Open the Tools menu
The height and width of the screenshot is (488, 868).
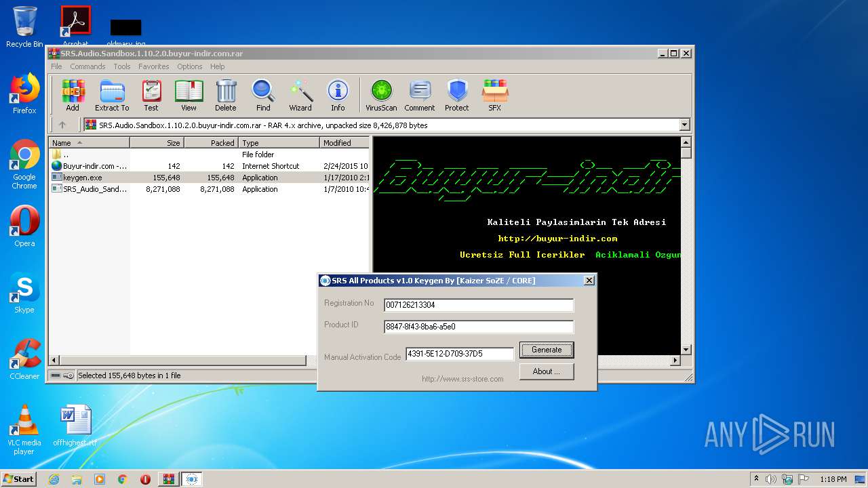pyautogui.click(x=122, y=66)
